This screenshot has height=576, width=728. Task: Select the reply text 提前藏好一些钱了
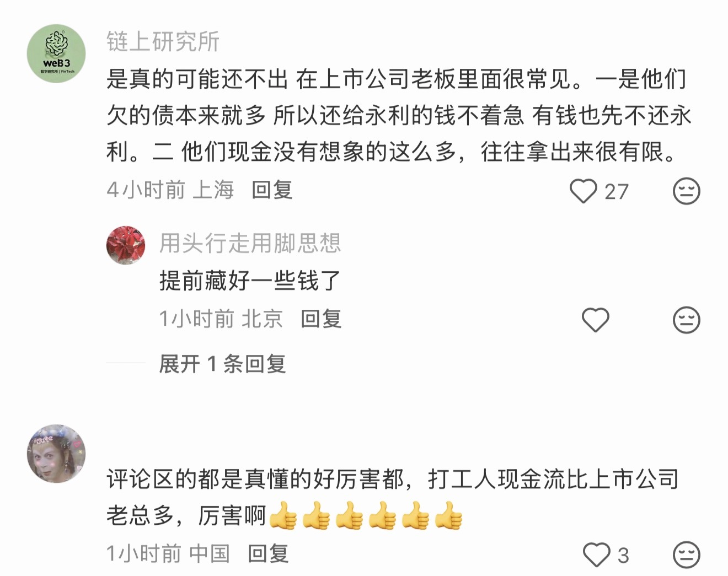(x=250, y=281)
